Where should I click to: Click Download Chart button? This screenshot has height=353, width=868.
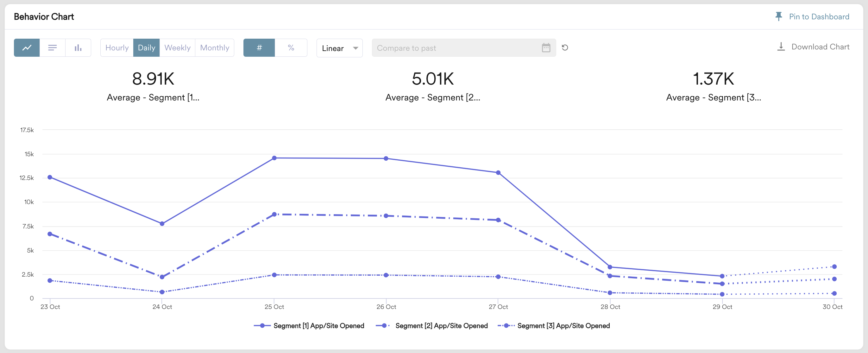pyautogui.click(x=820, y=47)
